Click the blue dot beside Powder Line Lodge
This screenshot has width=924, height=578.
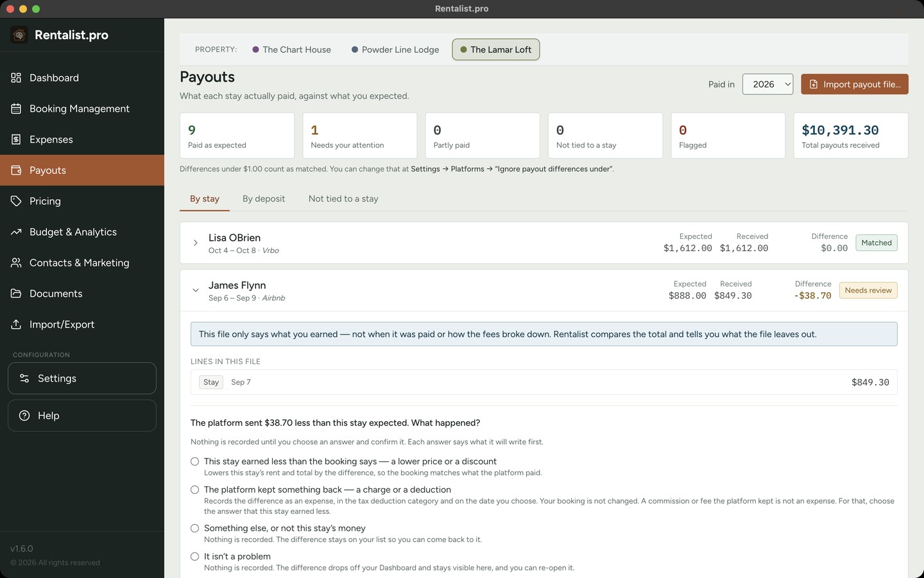(355, 49)
